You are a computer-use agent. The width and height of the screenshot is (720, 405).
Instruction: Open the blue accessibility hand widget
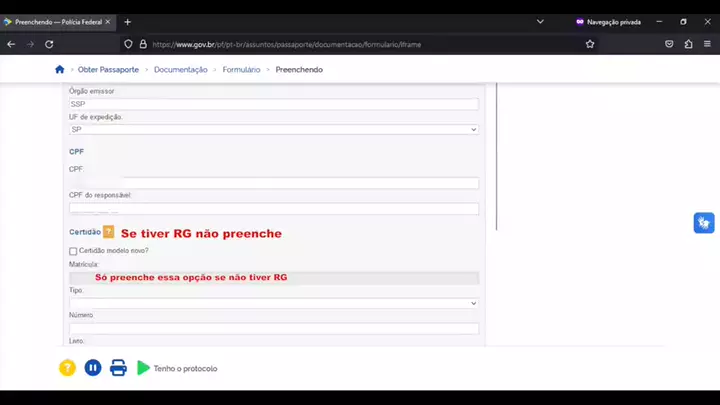pos(704,223)
